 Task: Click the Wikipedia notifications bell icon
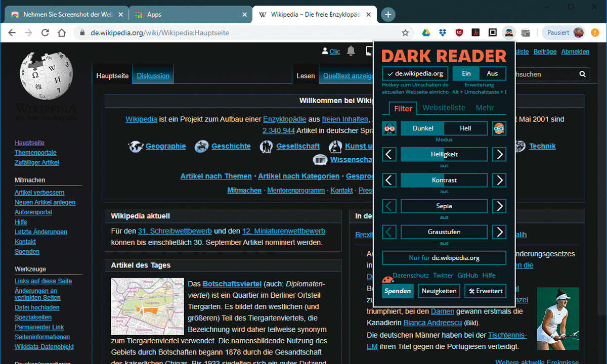pos(351,51)
